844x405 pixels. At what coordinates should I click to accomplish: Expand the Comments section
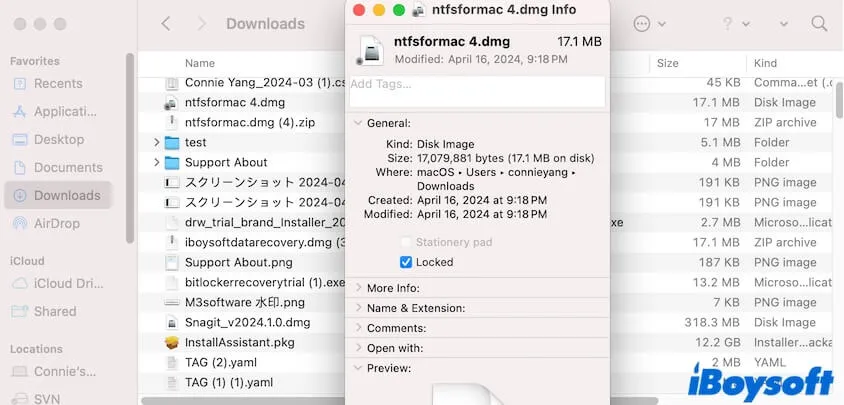click(x=358, y=328)
